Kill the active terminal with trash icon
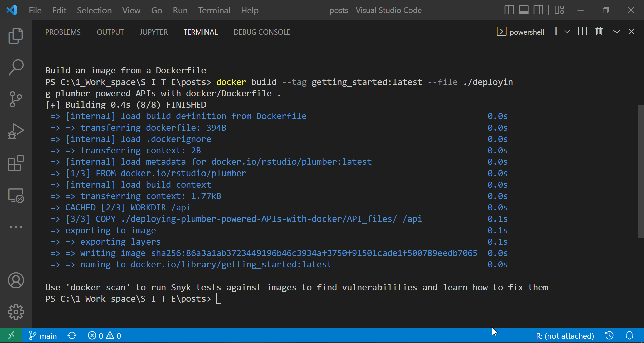The width and height of the screenshot is (644, 343). (599, 31)
